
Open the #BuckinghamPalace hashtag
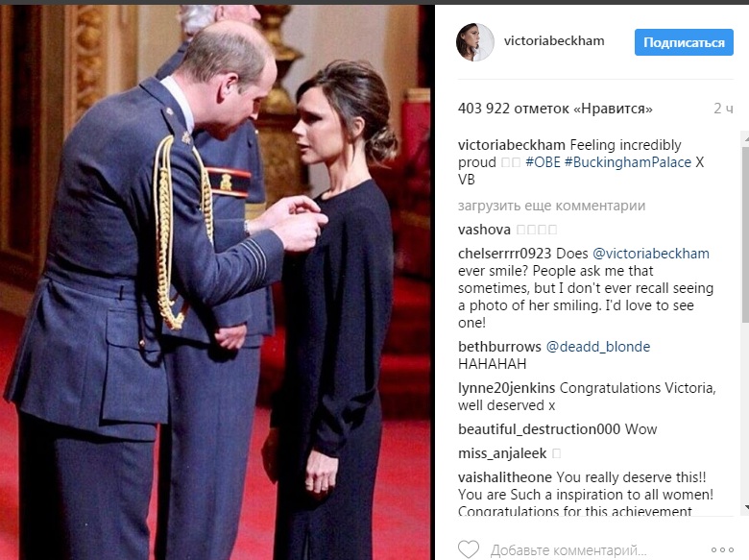click(628, 162)
